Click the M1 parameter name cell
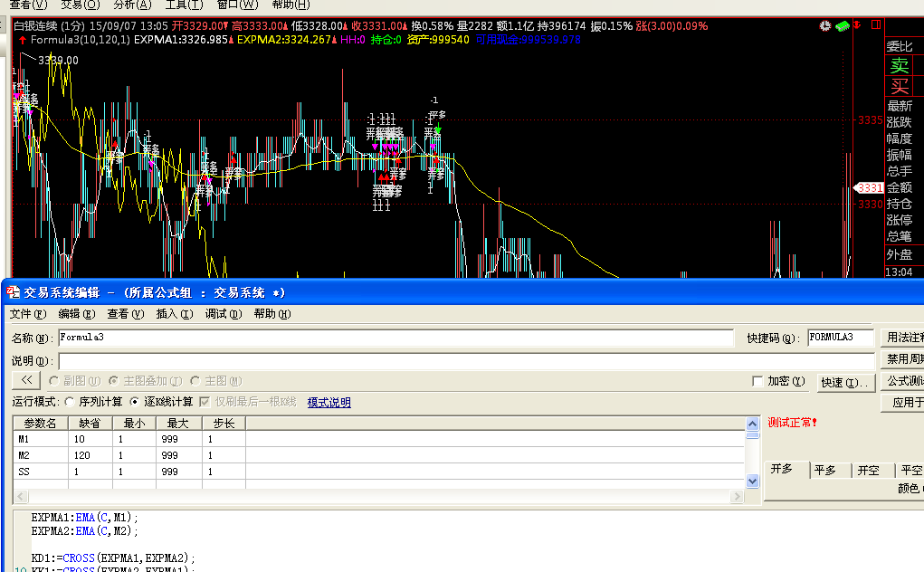The image size is (924, 572). click(x=41, y=440)
